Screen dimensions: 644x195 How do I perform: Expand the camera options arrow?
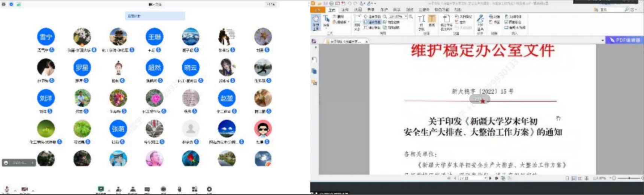(33, 191)
